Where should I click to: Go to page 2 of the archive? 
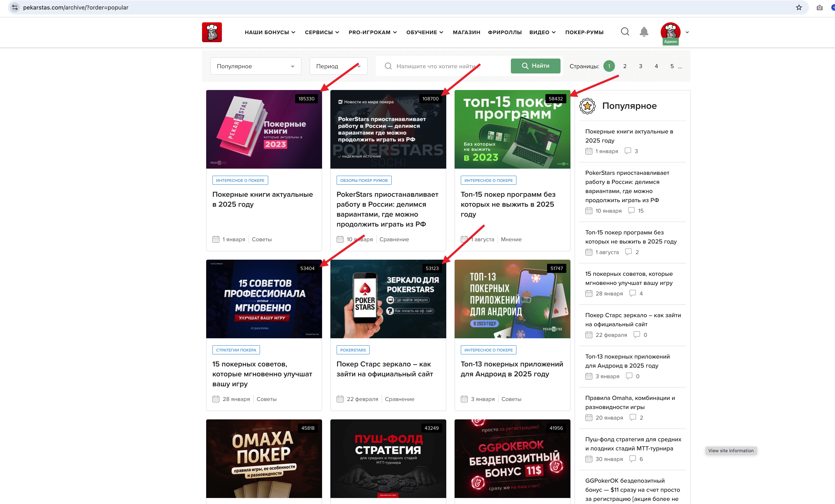pyautogui.click(x=624, y=66)
